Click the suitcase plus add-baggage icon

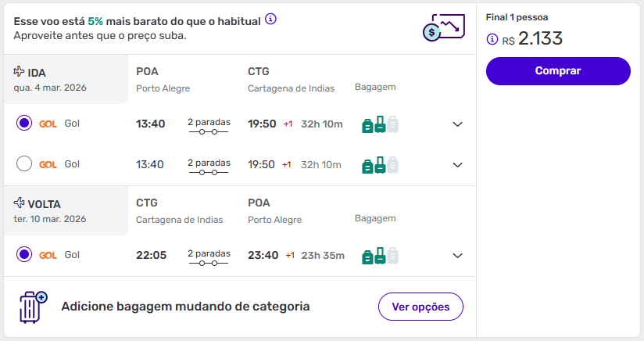click(33, 307)
